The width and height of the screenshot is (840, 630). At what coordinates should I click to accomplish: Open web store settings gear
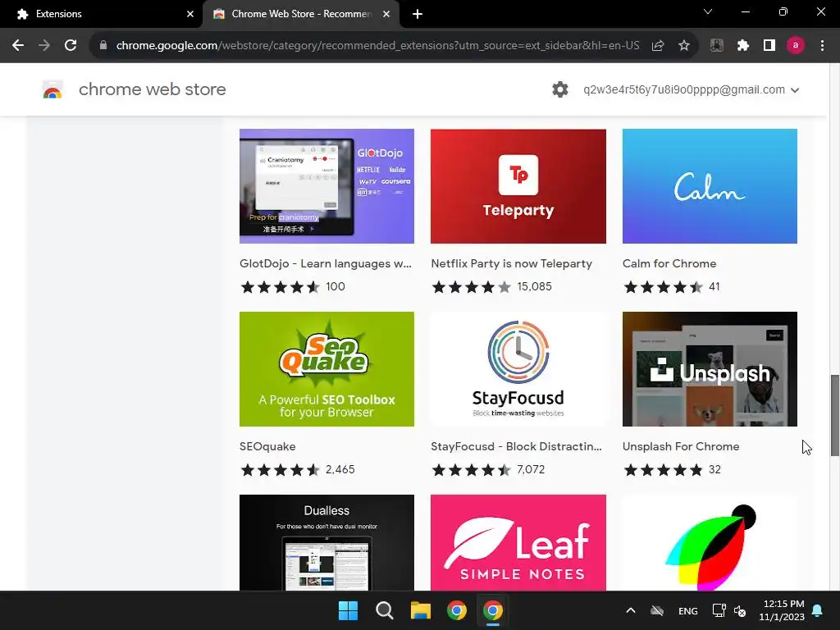pyautogui.click(x=559, y=89)
